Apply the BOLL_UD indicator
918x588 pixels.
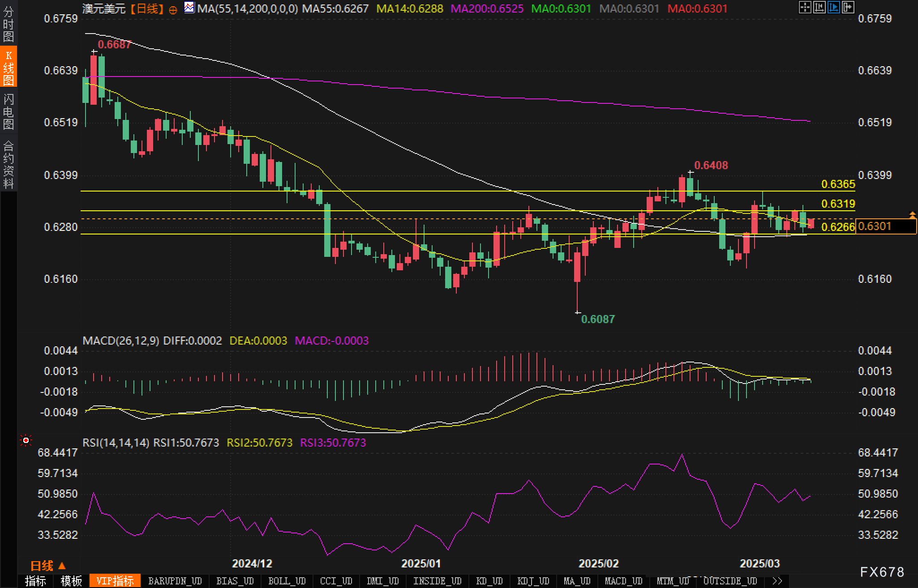pyautogui.click(x=287, y=581)
